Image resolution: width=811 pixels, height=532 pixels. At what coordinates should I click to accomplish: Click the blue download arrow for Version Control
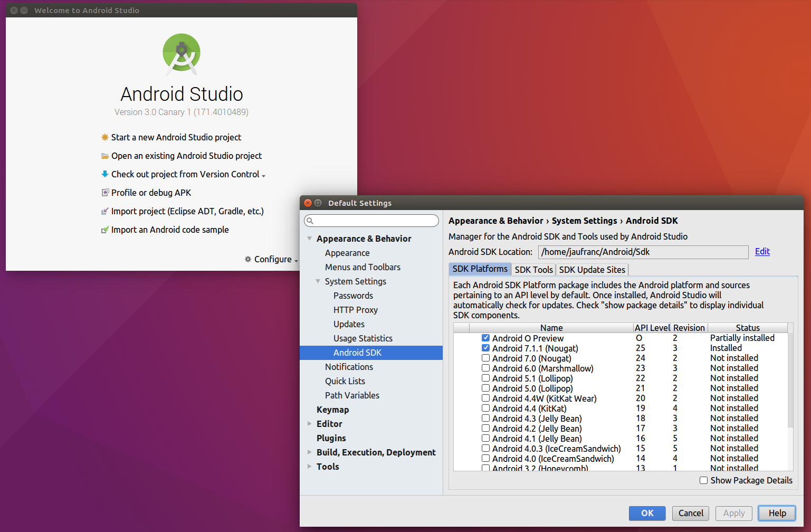coord(105,174)
